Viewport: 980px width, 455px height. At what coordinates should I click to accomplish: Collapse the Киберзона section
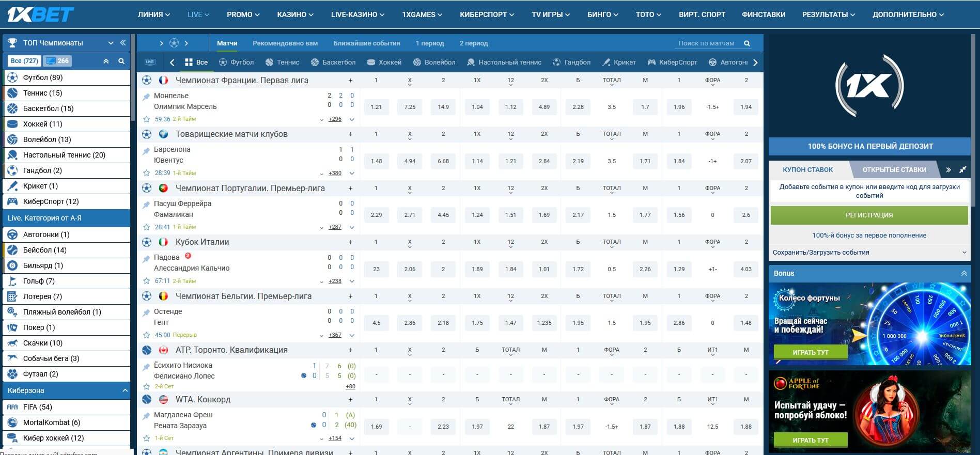click(x=125, y=390)
